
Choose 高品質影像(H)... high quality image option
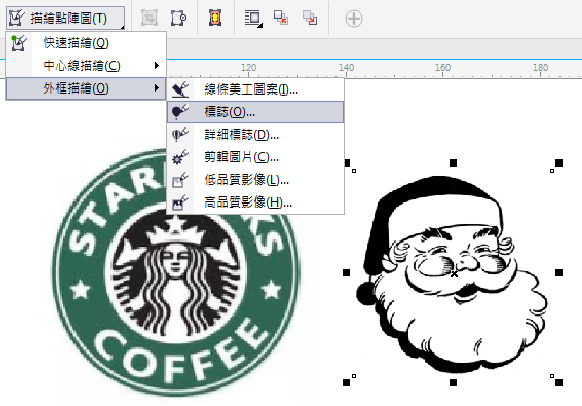point(255,203)
